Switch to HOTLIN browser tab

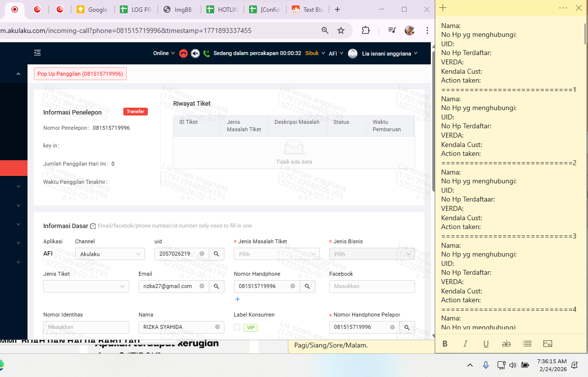coord(222,9)
